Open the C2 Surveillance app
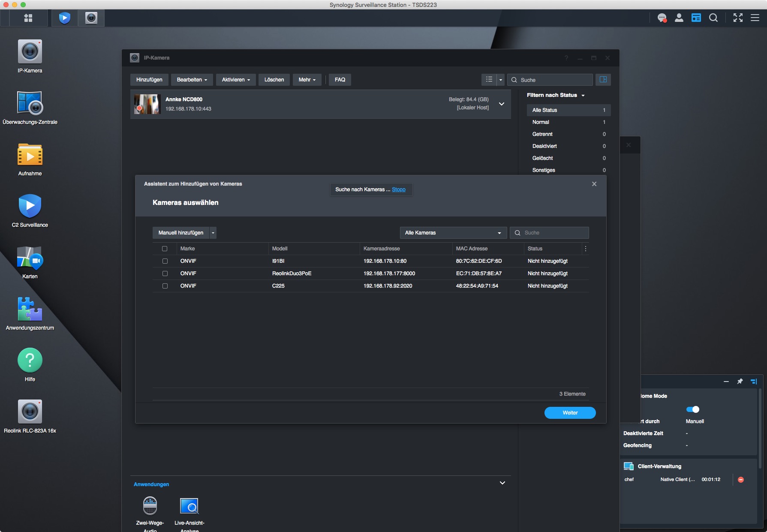The height and width of the screenshot is (532, 767). [x=30, y=207]
